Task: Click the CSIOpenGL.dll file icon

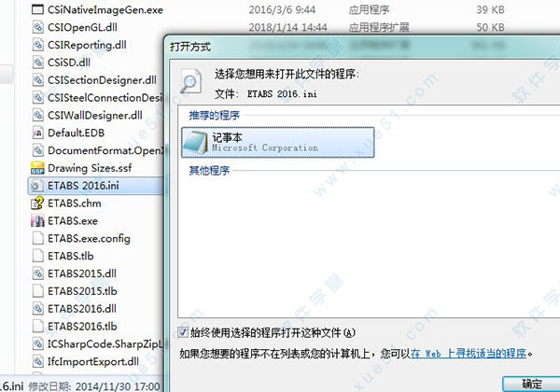Action: [37, 27]
